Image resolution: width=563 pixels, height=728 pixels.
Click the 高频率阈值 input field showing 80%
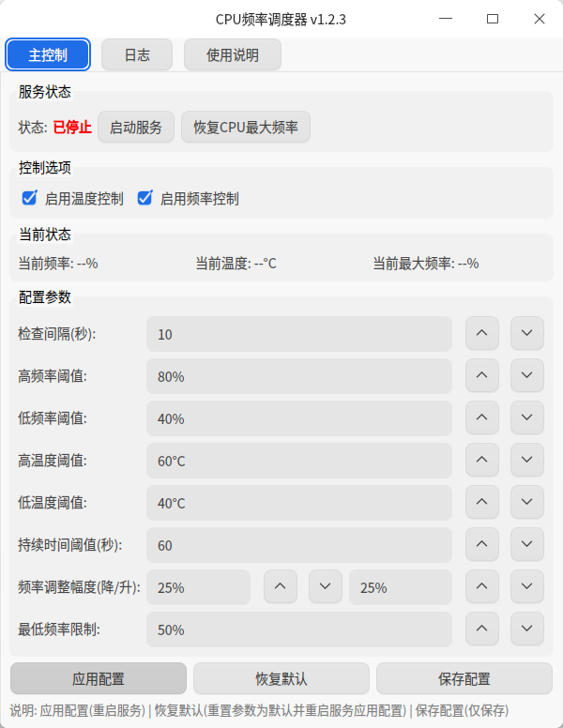click(x=299, y=376)
